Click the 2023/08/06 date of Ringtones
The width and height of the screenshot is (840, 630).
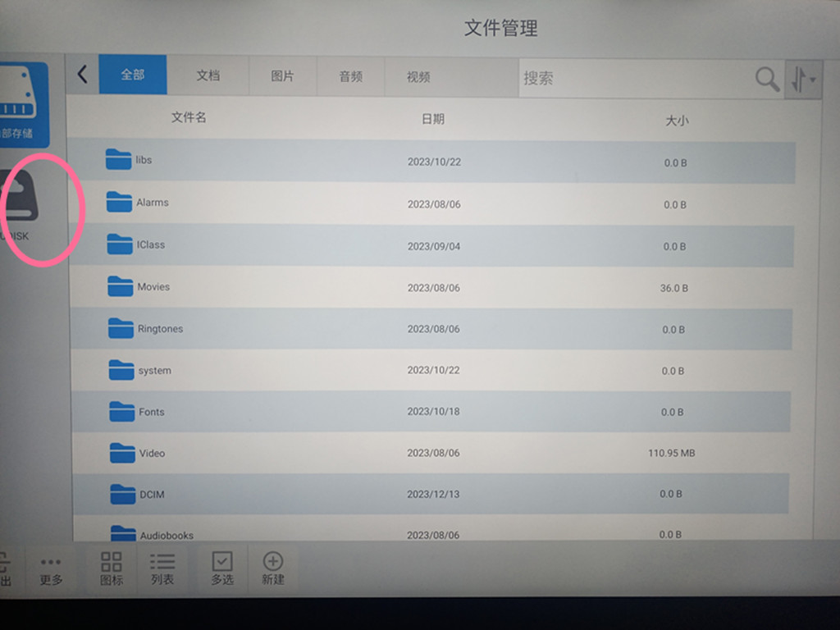click(x=433, y=329)
